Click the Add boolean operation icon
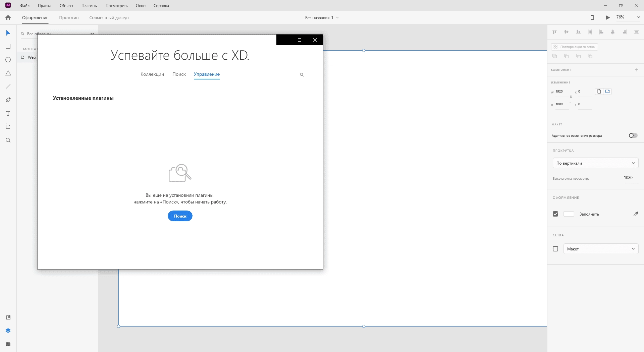Screen dimensions: 644x352 click(x=554, y=56)
